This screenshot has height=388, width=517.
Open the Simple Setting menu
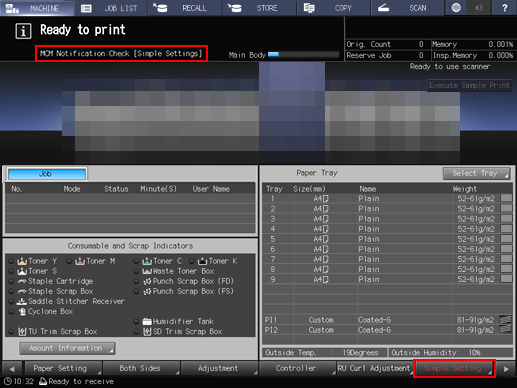[454, 368]
